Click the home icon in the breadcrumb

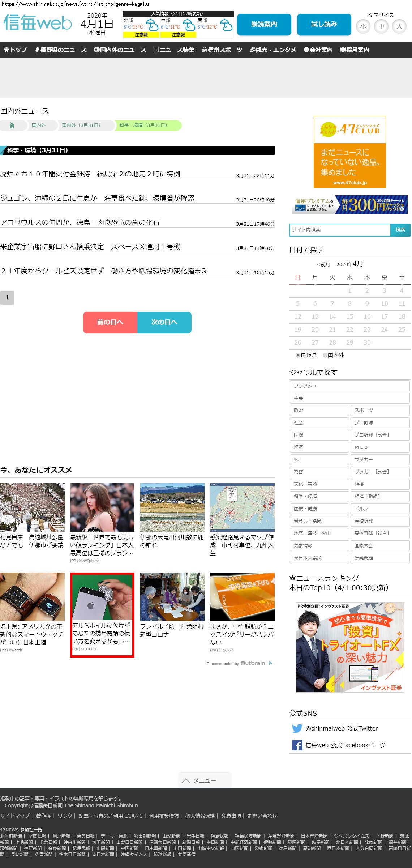[12, 125]
